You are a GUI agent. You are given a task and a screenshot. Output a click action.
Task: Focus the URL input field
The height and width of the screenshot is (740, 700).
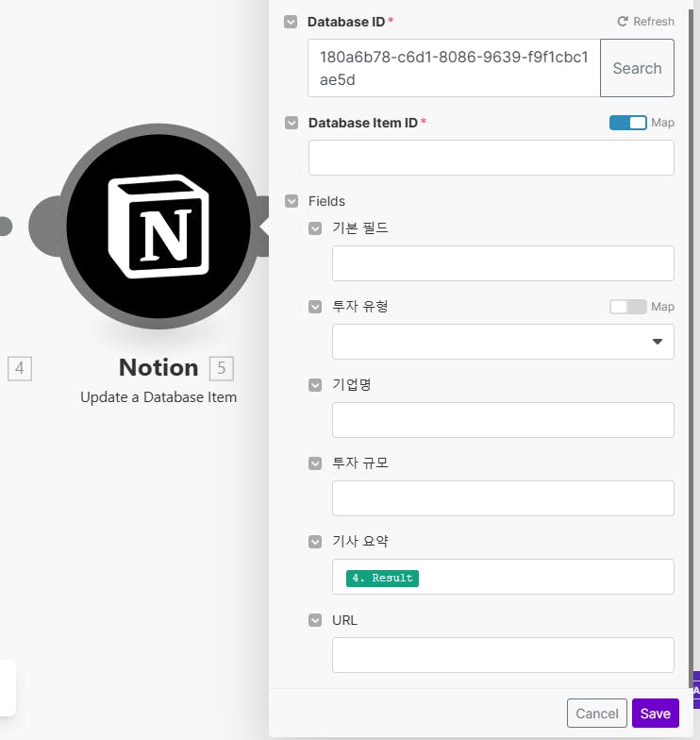click(503, 655)
